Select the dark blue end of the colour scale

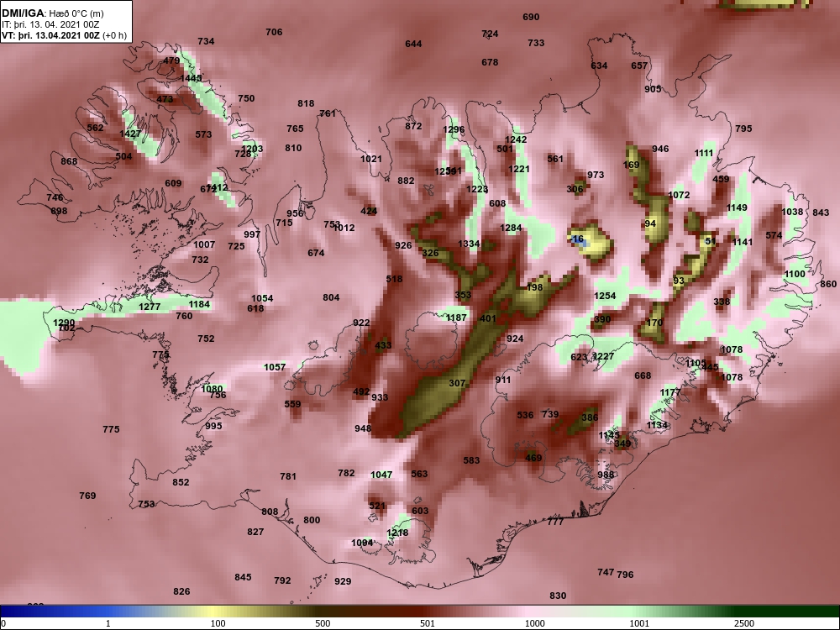tap(16, 612)
